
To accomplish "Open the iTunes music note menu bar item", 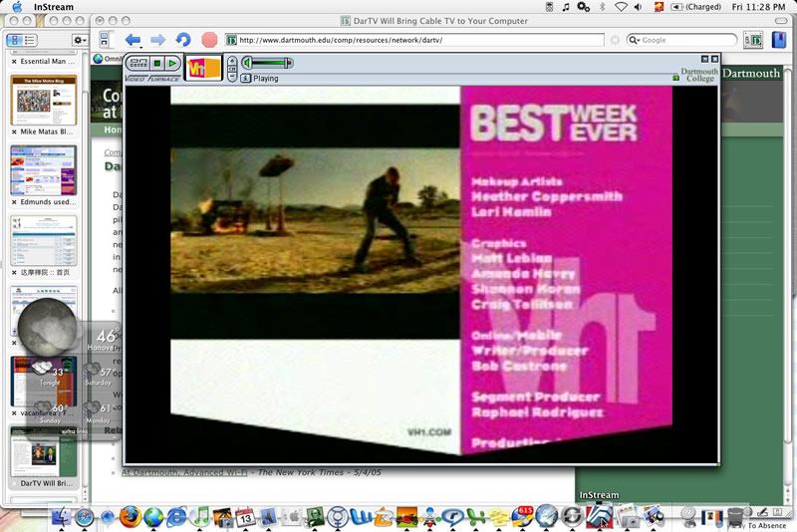I will (565, 7).
